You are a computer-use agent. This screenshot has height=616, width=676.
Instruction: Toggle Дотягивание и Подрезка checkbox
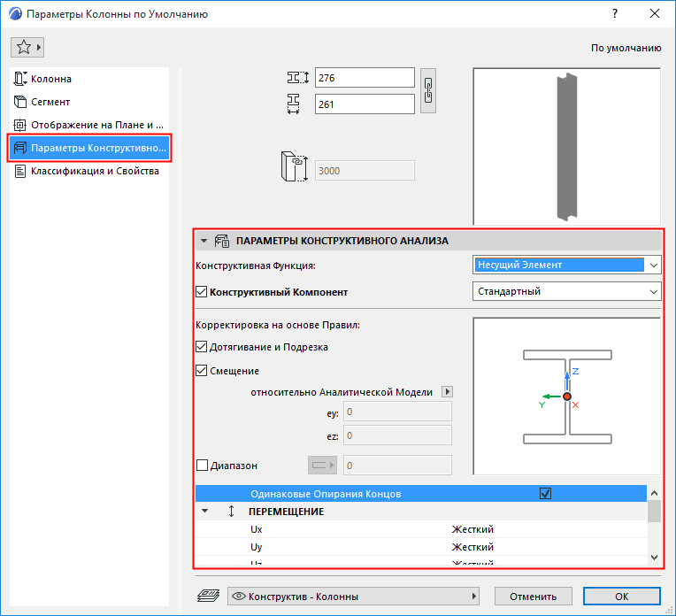[202, 346]
